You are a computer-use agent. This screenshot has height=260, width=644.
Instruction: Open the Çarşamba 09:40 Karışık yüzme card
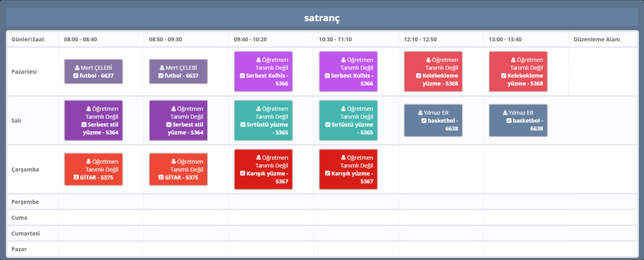point(263,169)
